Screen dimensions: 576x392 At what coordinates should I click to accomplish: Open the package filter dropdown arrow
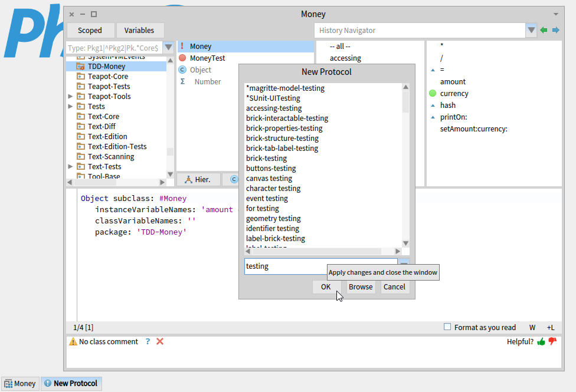click(x=168, y=47)
